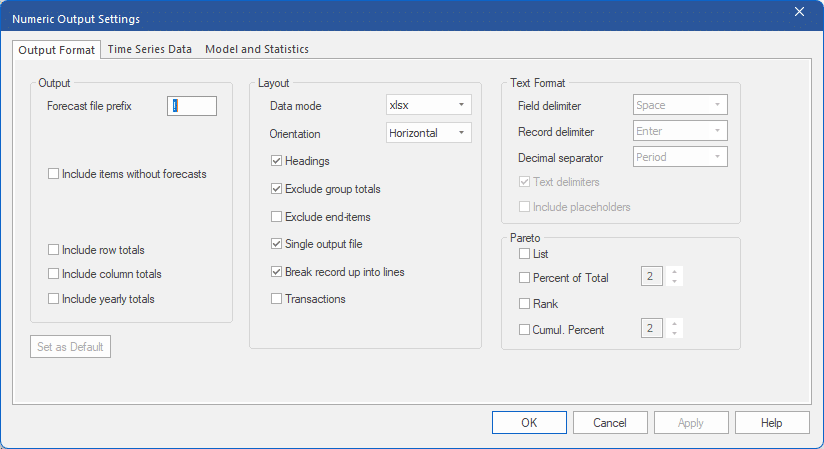Decrease Percent of Total decimals spinner
This screenshot has width=824, height=449.
pyautogui.click(x=674, y=281)
